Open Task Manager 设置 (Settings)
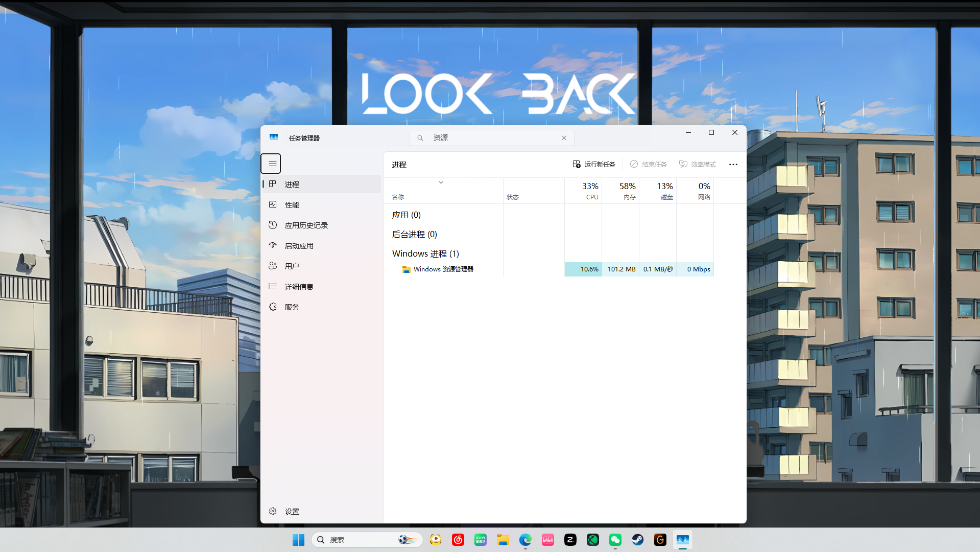Image resolution: width=980 pixels, height=552 pixels. point(321,511)
